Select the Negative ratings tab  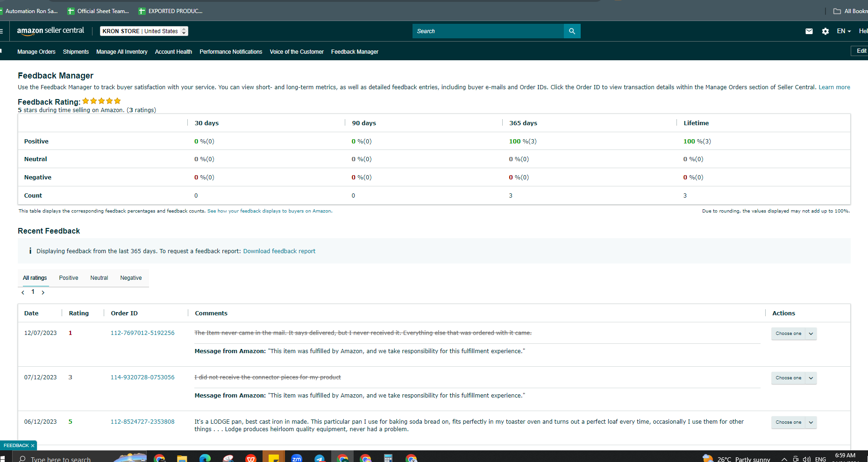point(131,278)
